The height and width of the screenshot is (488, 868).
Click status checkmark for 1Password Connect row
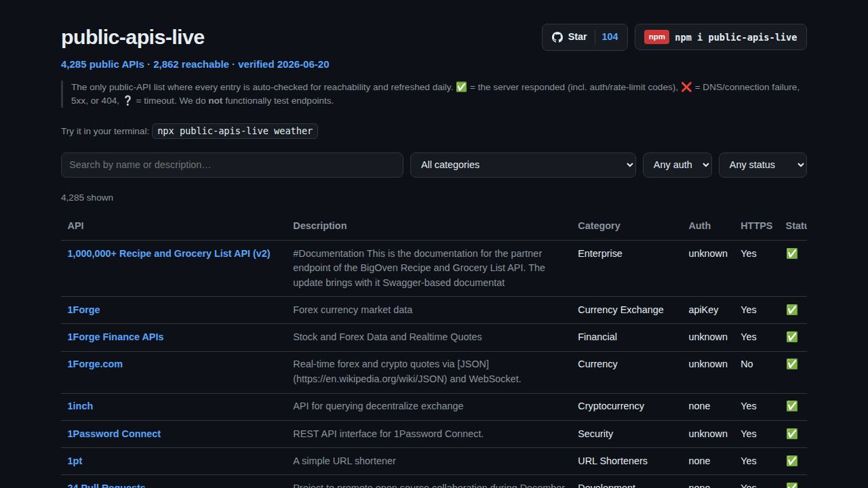tap(791, 434)
